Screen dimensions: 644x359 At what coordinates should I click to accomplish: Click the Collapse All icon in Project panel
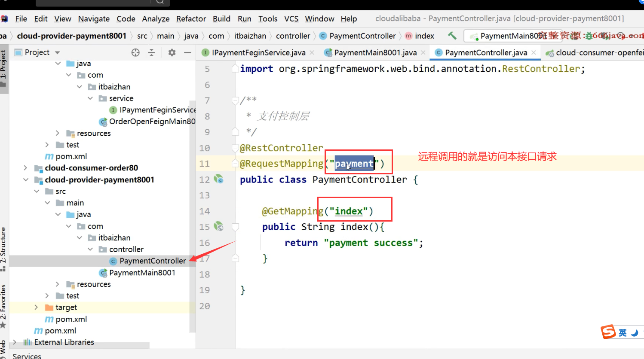pyautogui.click(x=151, y=52)
